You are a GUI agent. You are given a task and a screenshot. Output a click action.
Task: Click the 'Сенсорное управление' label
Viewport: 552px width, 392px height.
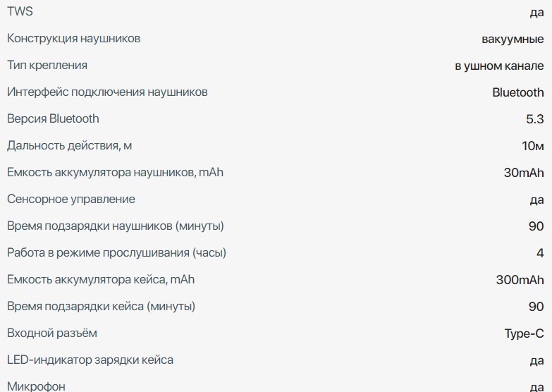(x=70, y=200)
